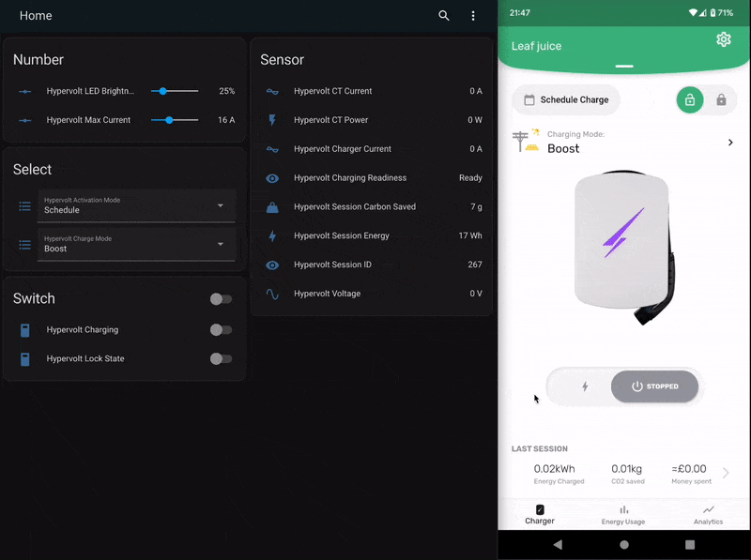Select the green unlocked padlock option

tap(690, 100)
